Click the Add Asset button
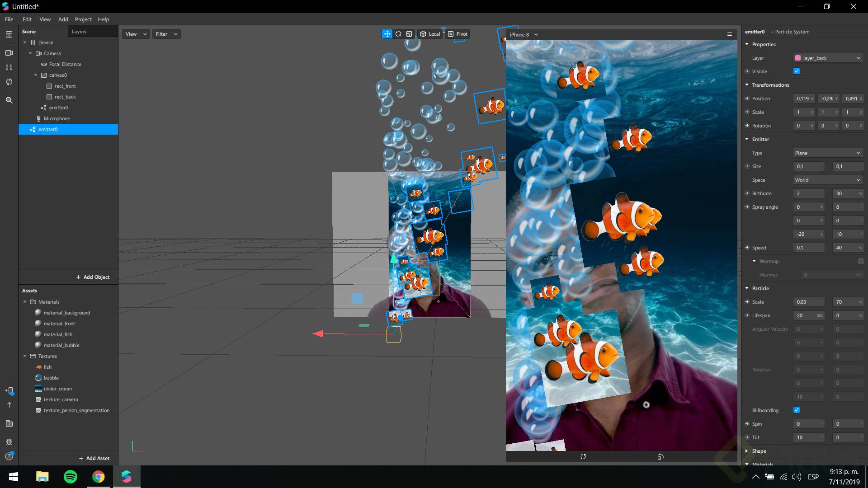The height and width of the screenshot is (488, 868). point(94,458)
